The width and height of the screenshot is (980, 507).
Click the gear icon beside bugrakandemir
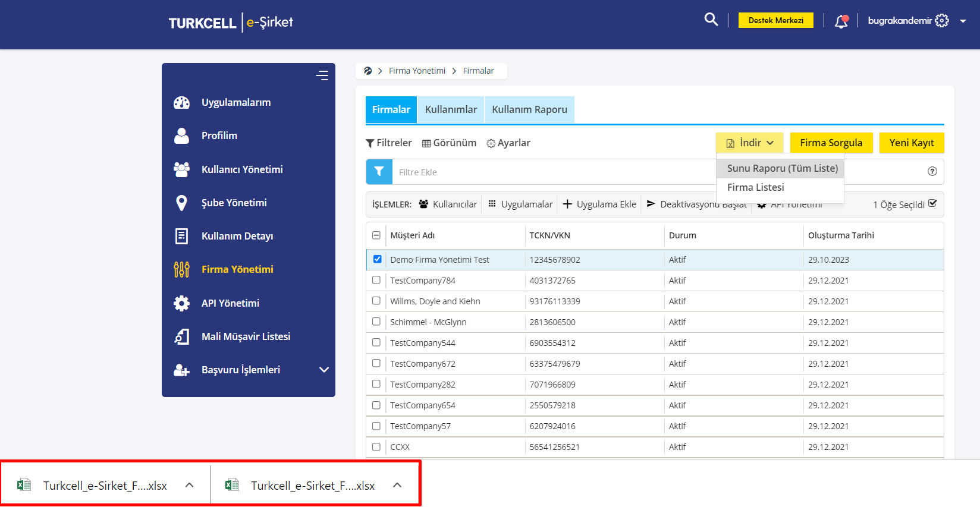(x=942, y=21)
